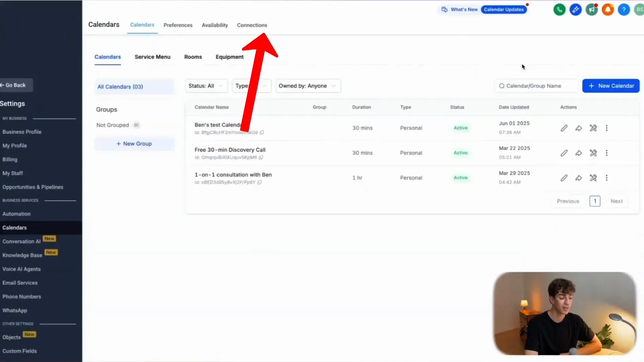Open tools icon for Free 30-min Discovery Call
This screenshot has width=644, height=362.
593,153
